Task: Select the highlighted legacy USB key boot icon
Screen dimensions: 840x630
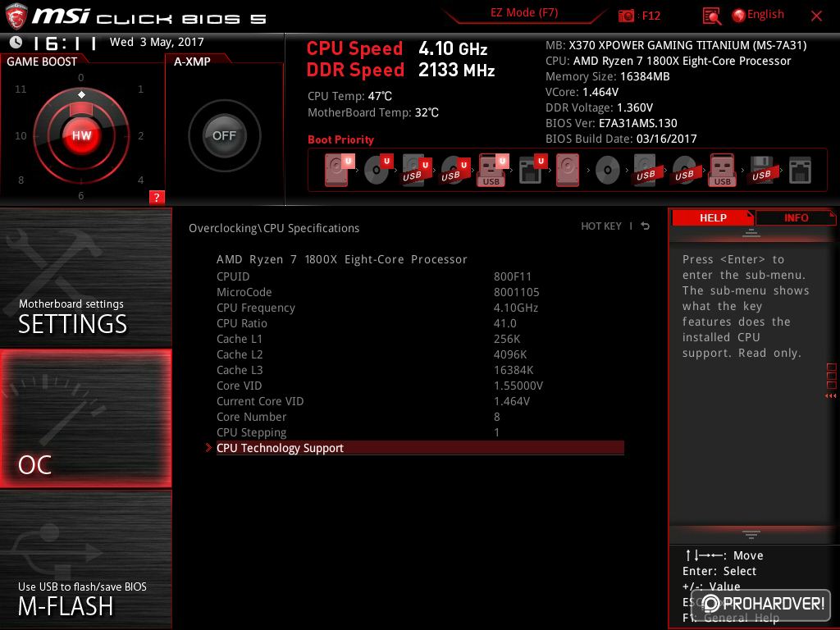Action: [723, 170]
